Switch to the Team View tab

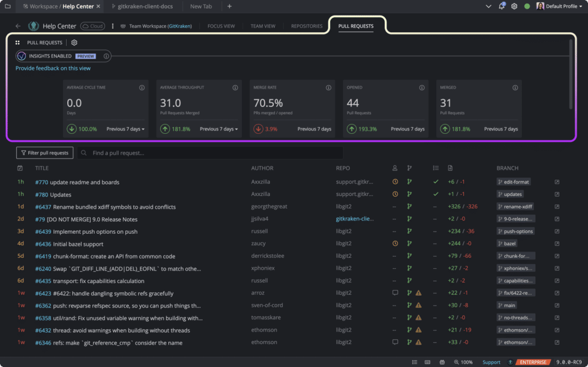click(x=263, y=26)
